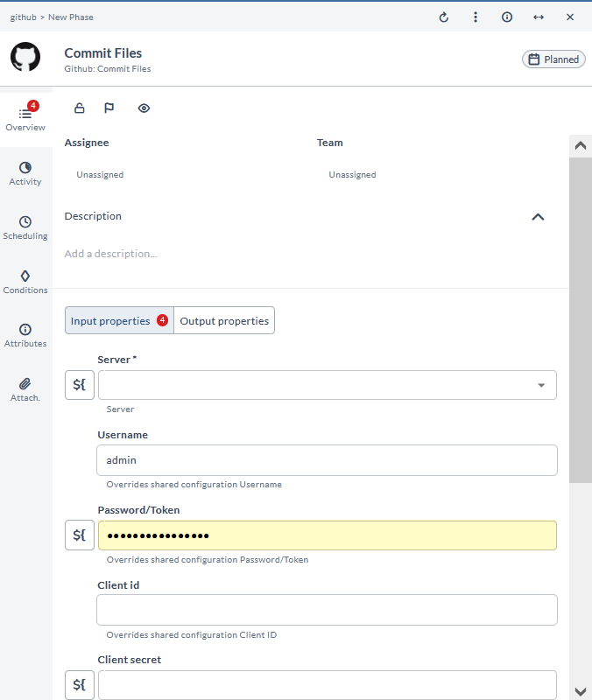This screenshot has height=700, width=592.
Task: Click the variable ${ button beside Server
Action: tap(80, 385)
